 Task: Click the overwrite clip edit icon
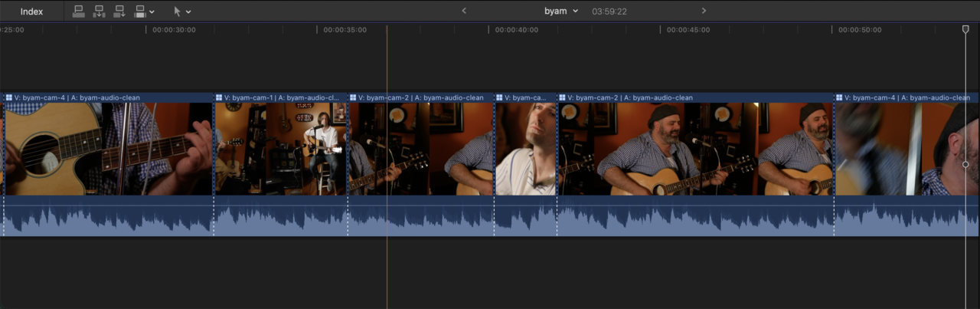140,12
